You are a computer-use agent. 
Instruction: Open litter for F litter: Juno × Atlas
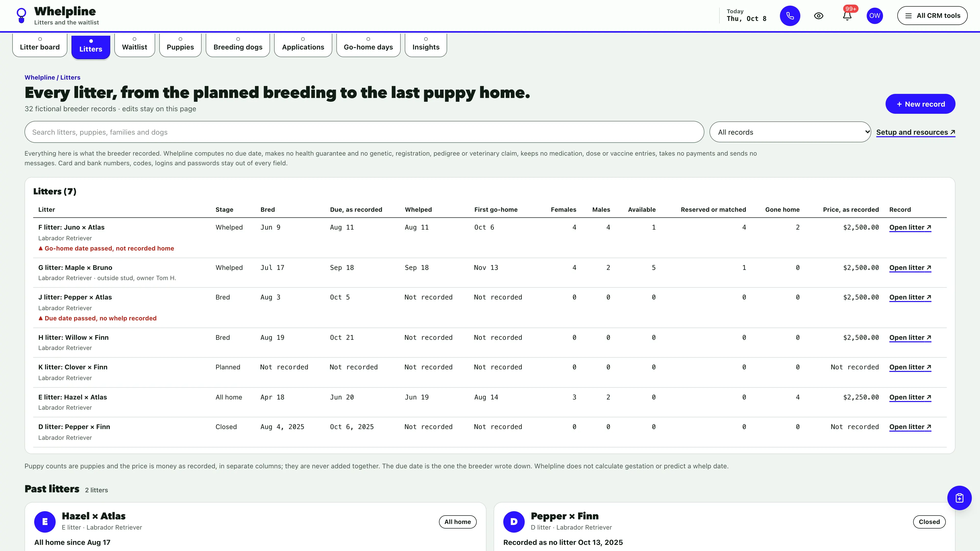(910, 227)
